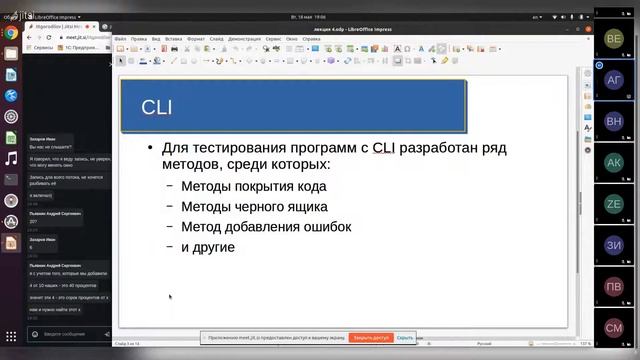
Task: Choose the purple 3D Objects cube icon
Action: tap(331, 61)
